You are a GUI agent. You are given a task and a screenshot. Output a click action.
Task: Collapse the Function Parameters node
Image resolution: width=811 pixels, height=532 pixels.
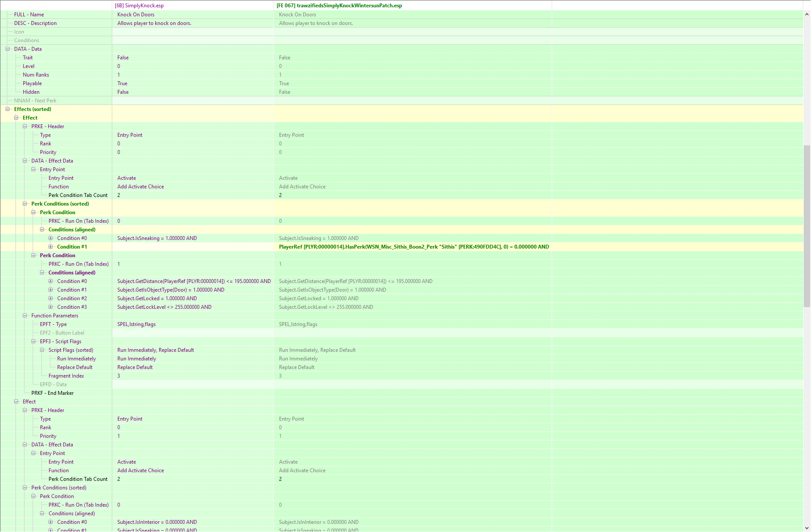click(x=25, y=316)
